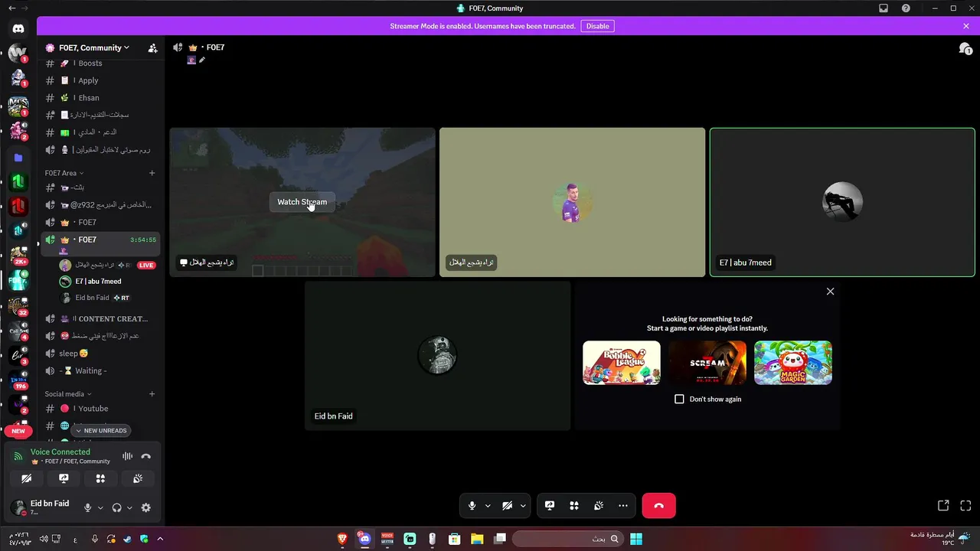Open Discord navigation back arrow in title bar

tap(11, 8)
